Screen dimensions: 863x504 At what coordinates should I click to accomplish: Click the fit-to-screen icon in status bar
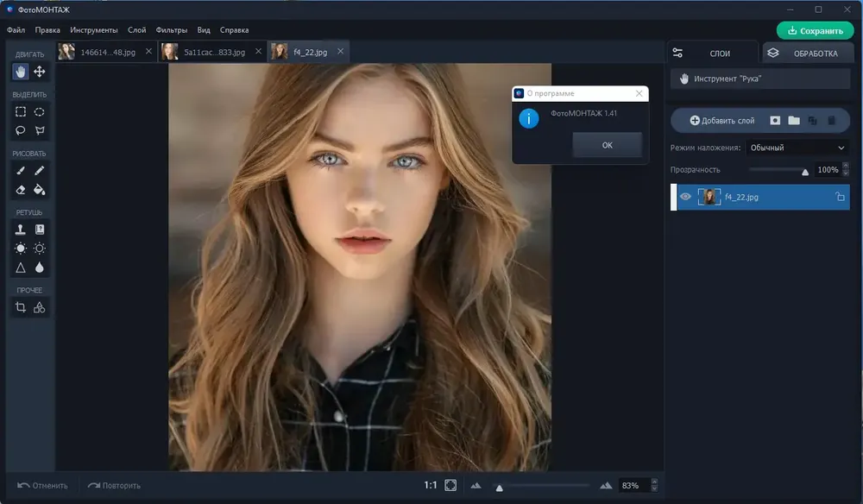[450, 486]
